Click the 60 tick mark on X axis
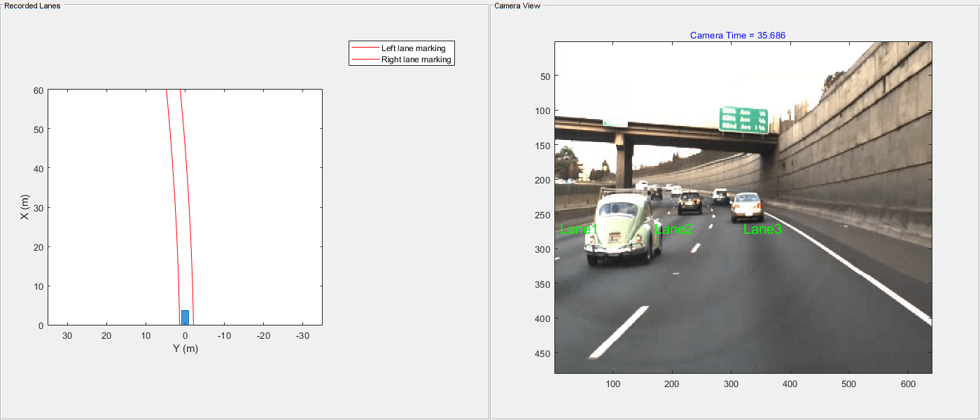Image resolution: width=980 pixels, height=420 pixels. pos(39,90)
